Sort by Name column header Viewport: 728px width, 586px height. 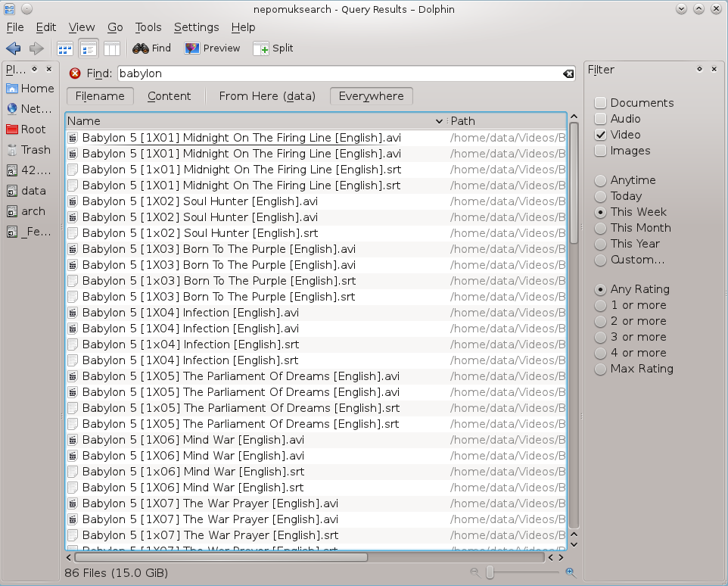point(255,121)
